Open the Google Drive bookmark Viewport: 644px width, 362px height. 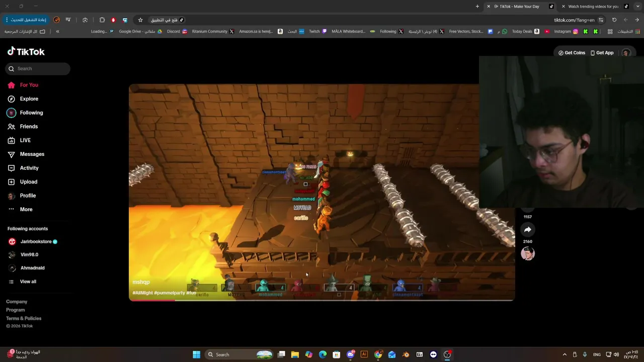pos(140,31)
